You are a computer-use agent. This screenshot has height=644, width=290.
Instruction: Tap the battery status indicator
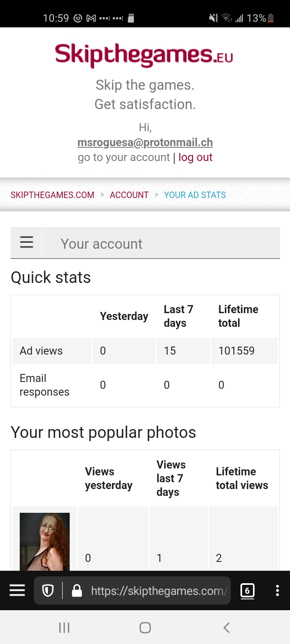[x=271, y=18]
